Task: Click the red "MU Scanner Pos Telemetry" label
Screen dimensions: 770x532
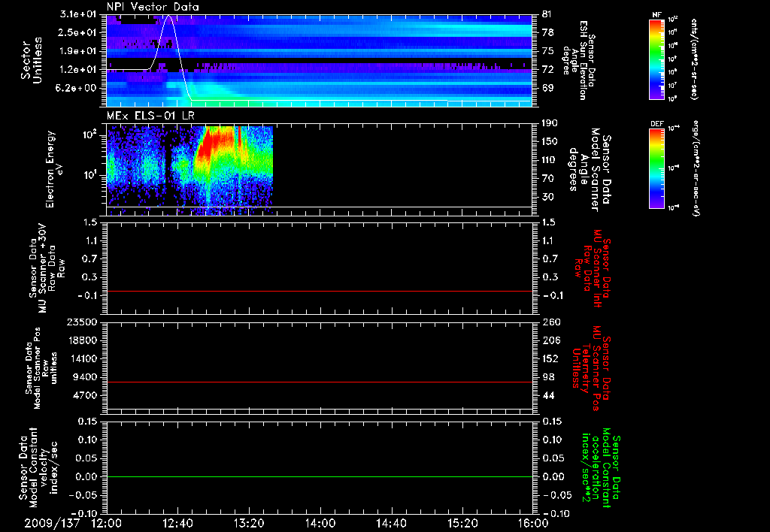Action: [x=591, y=369]
